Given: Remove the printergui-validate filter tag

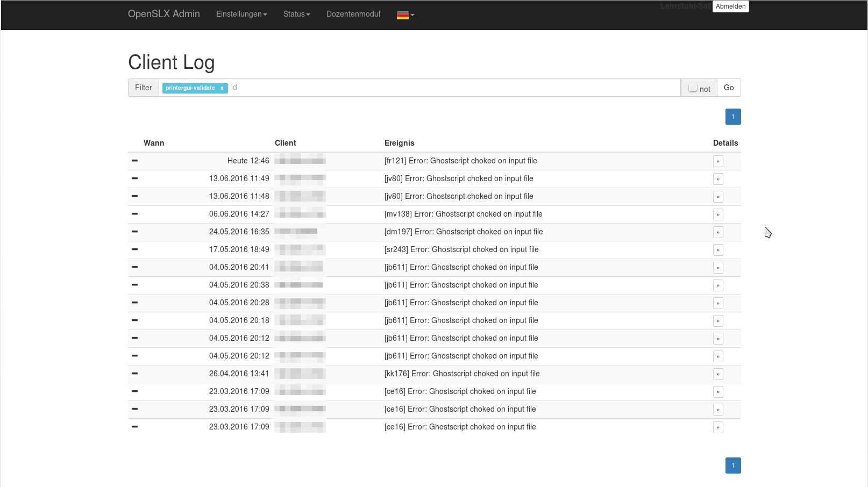Looking at the screenshot, I should point(222,88).
